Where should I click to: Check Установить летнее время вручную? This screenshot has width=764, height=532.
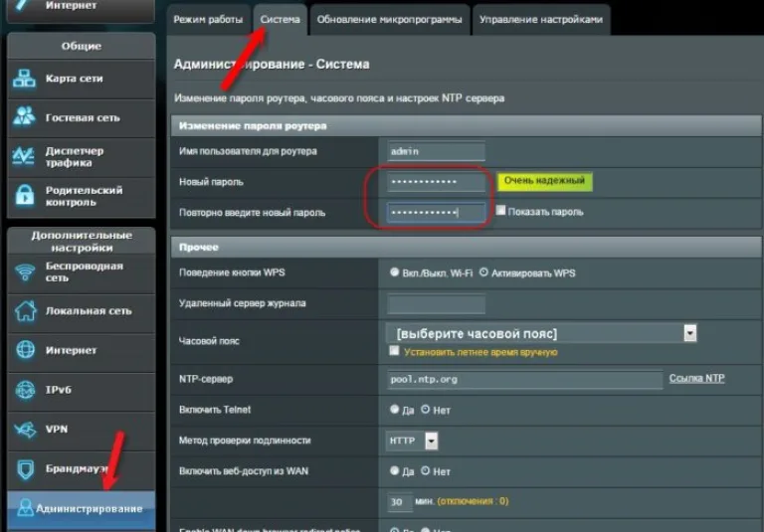tap(394, 351)
